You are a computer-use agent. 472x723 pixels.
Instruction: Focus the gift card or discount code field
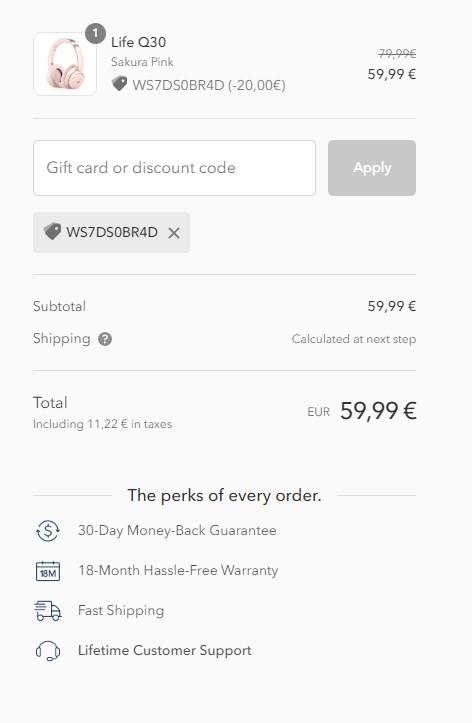pos(174,168)
